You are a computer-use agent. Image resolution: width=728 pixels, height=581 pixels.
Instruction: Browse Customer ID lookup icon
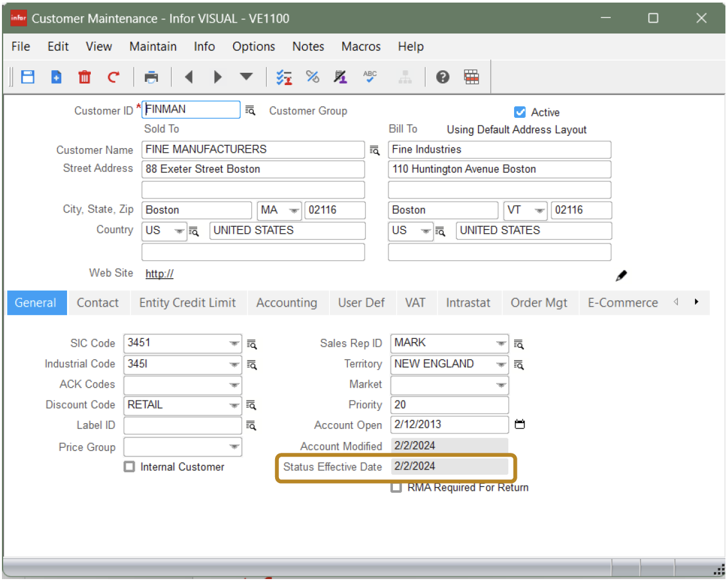click(x=250, y=110)
